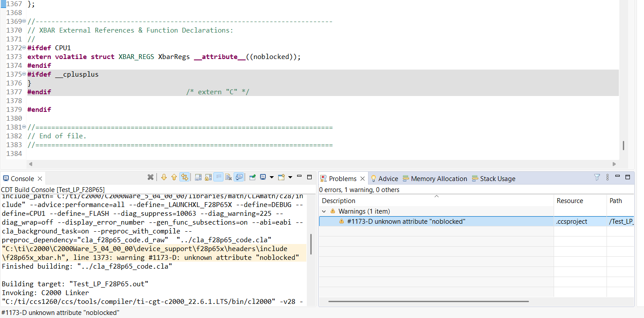Click the XBAR External References comment line
The image size is (644, 318).
pos(130,30)
